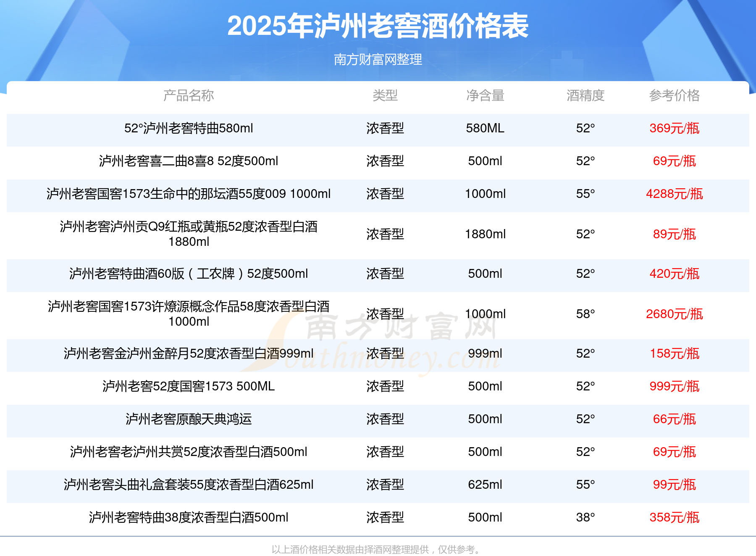Click product "泸州老窖特曲酒60版（工农牌）52度500ml"

click(189, 274)
